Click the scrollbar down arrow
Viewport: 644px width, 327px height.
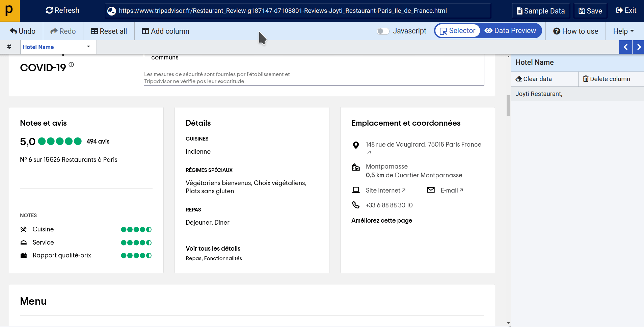(x=508, y=323)
